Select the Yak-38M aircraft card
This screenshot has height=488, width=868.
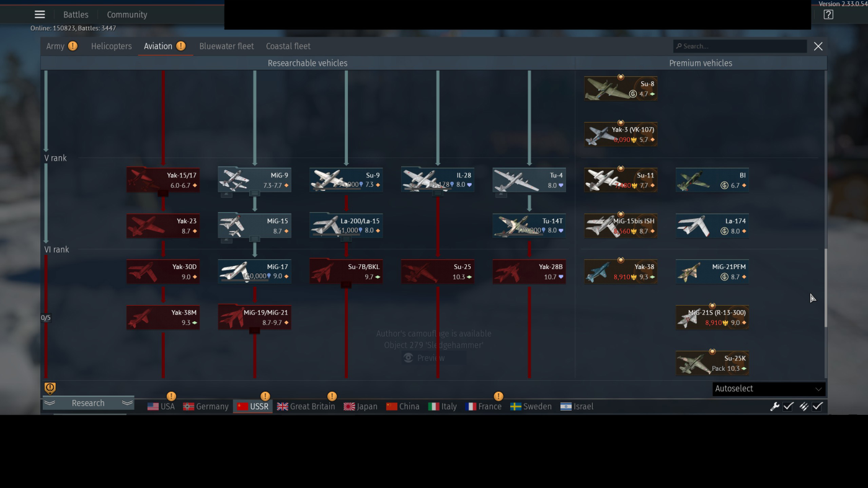click(163, 317)
